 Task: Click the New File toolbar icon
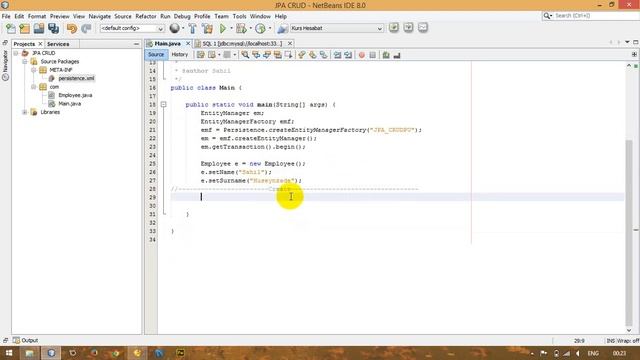click(11, 28)
